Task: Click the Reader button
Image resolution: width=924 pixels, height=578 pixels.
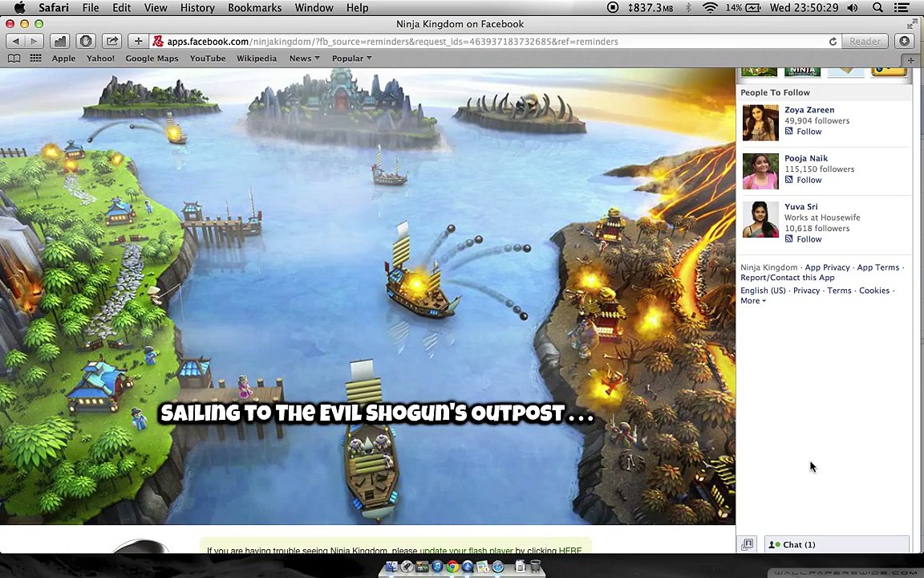Action: 865,41
